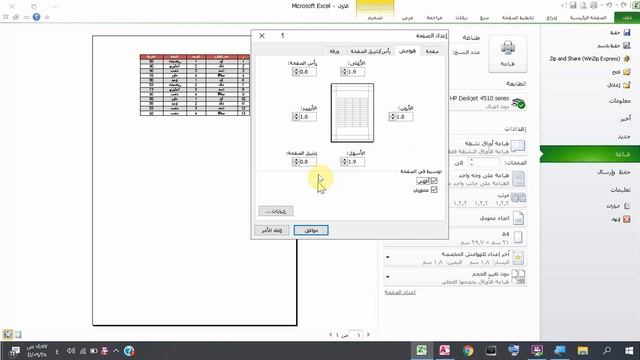Open the Formulas ribbon tab

click(x=484, y=18)
